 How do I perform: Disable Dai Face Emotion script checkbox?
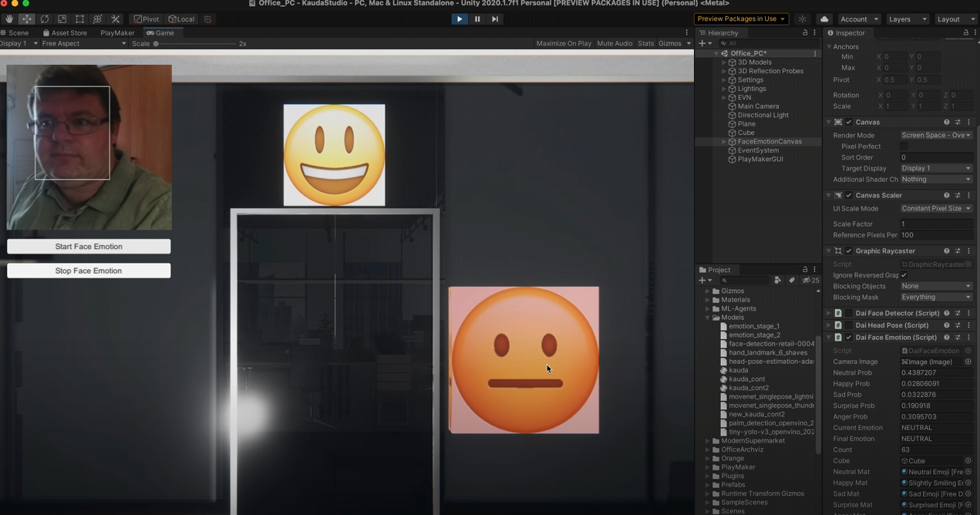(849, 337)
